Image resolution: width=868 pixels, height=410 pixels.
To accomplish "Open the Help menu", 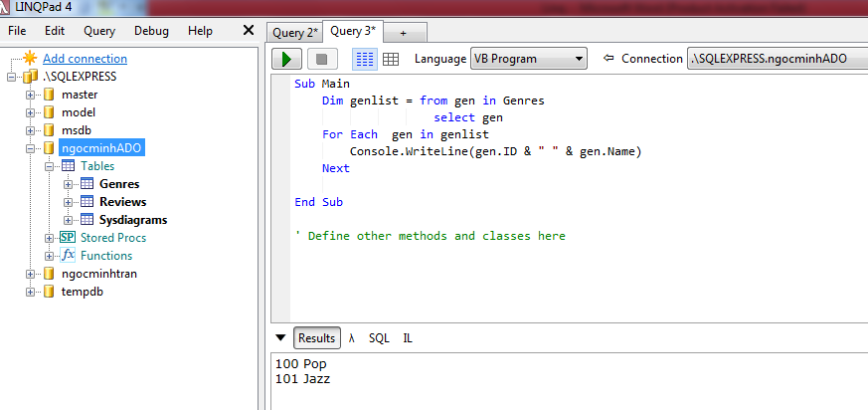I will click(x=200, y=31).
